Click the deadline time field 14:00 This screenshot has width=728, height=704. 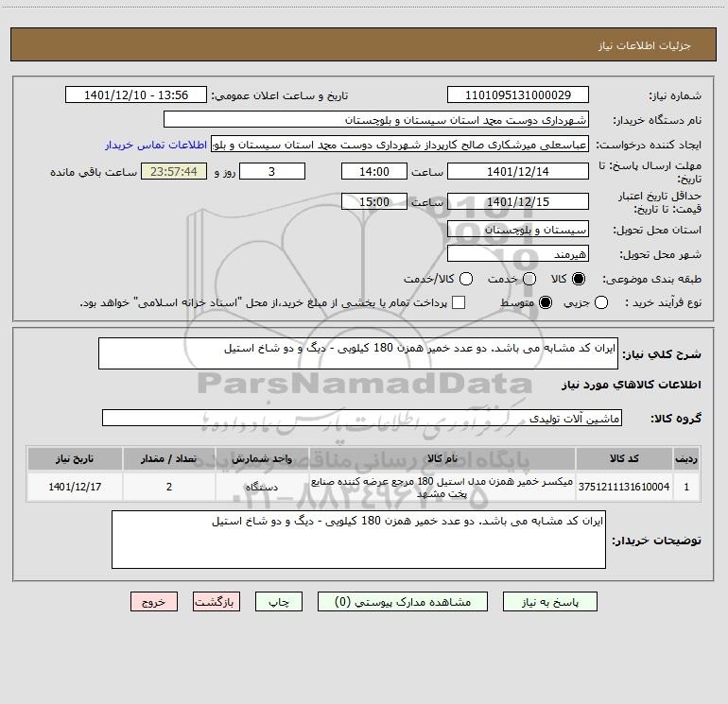[374, 171]
